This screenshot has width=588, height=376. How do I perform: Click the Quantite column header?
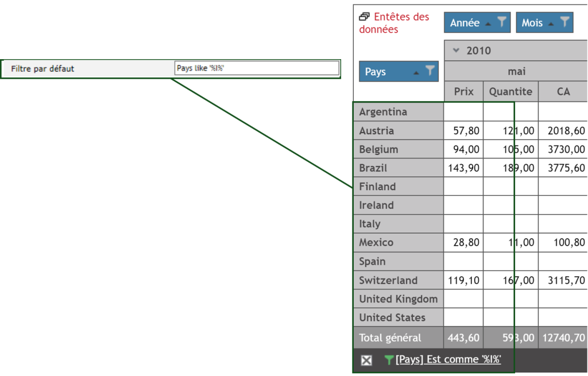[510, 91]
